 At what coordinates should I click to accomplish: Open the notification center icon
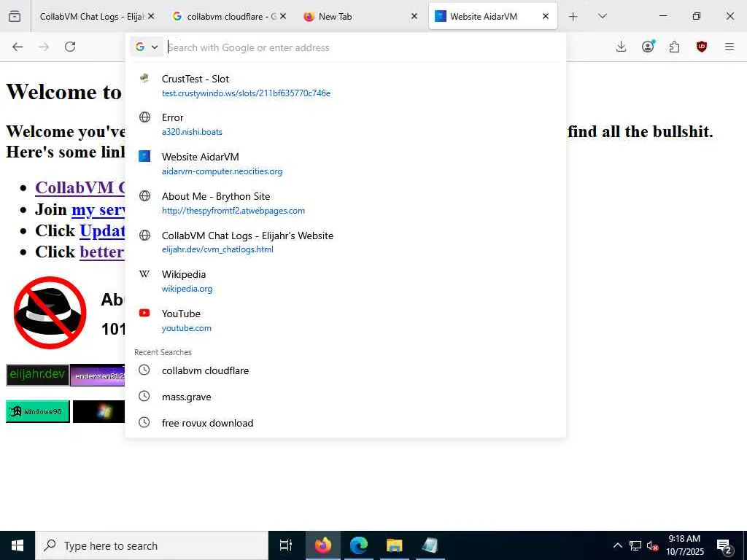click(x=724, y=546)
